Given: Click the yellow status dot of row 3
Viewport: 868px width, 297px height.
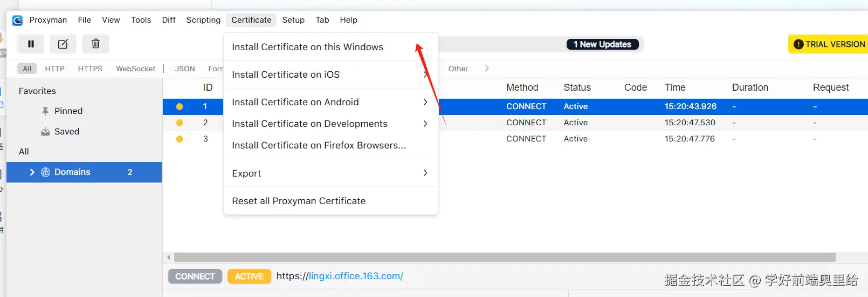Looking at the screenshot, I should point(180,139).
